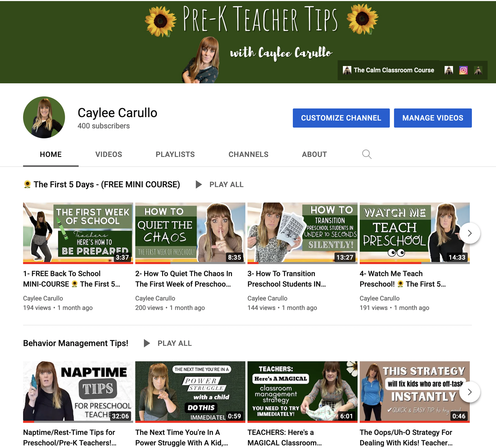
Task: Click '200 views • 1 month ago' text
Action: click(170, 308)
